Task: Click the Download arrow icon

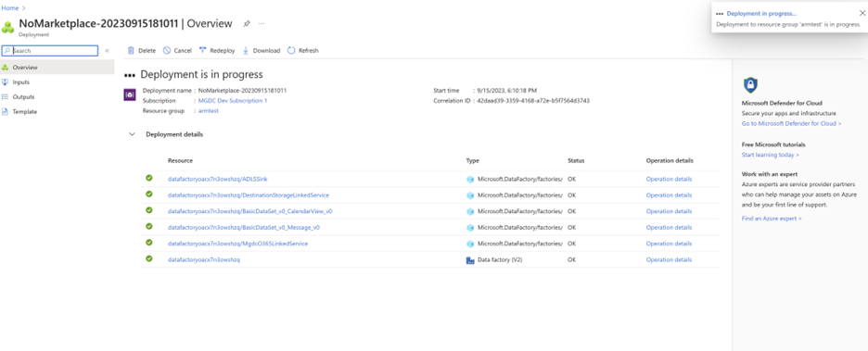Action: (246, 50)
